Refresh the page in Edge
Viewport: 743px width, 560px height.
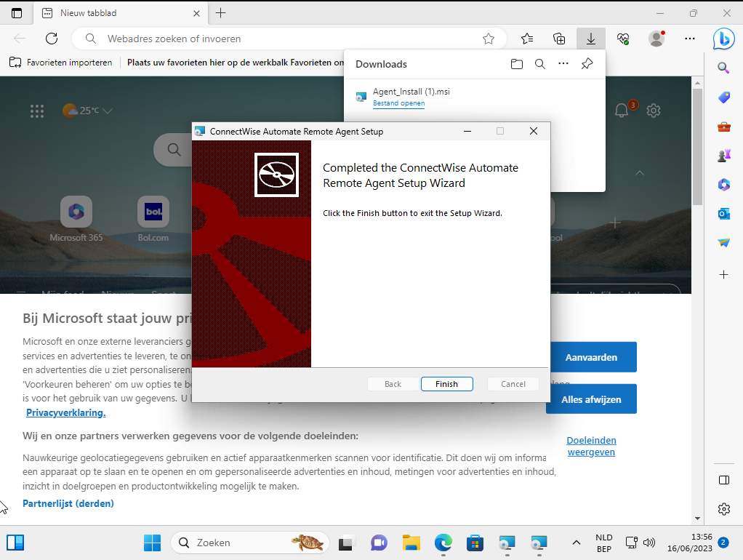52,39
